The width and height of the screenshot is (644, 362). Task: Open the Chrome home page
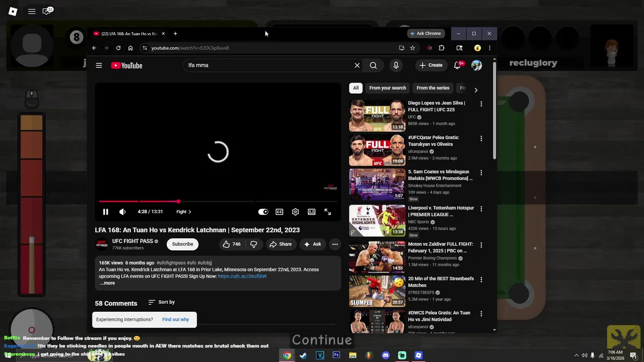click(130, 48)
